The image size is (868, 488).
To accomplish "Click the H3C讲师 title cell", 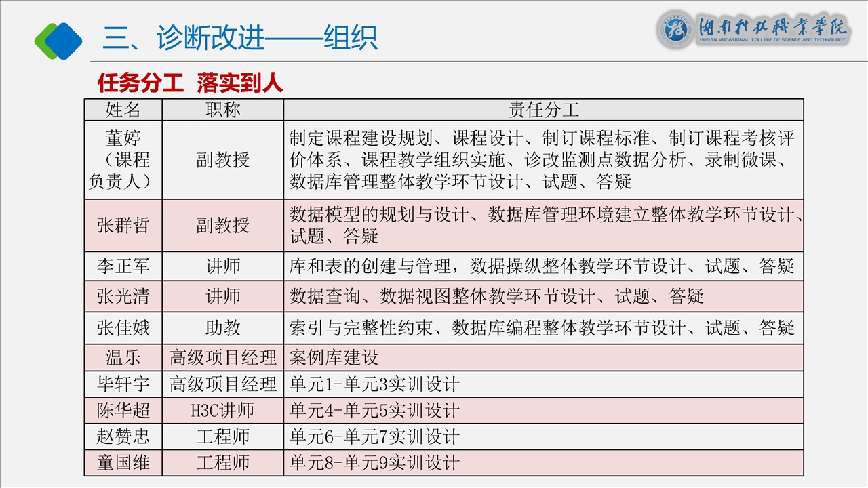I will [222, 410].
